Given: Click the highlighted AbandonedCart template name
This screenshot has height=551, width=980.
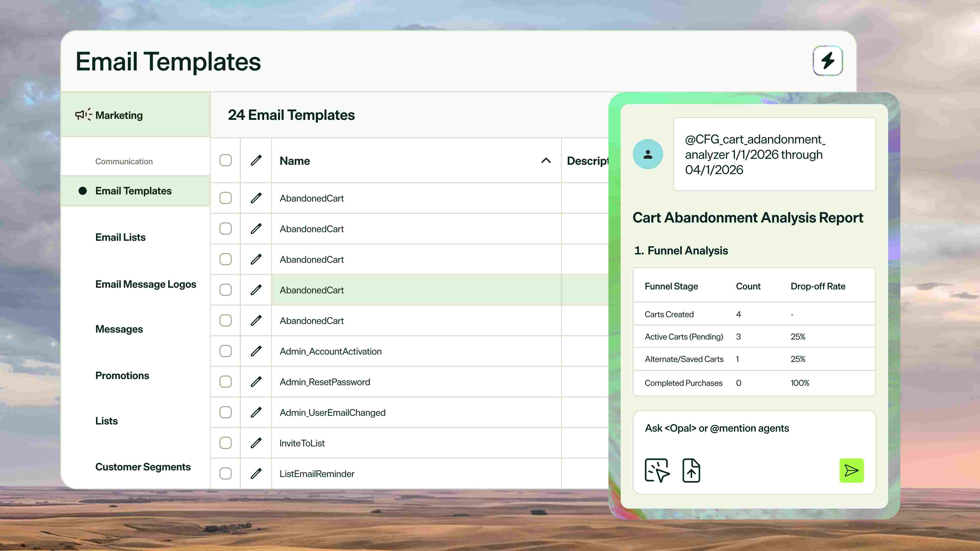Looking at the screenshot, I should point(312,290).
